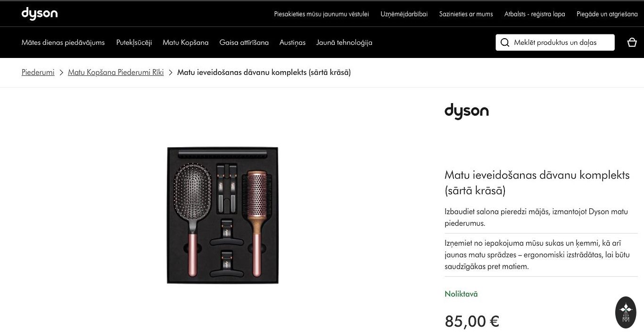
Task: Click the Dyson brand logo above product title
Action: point(466,112)
